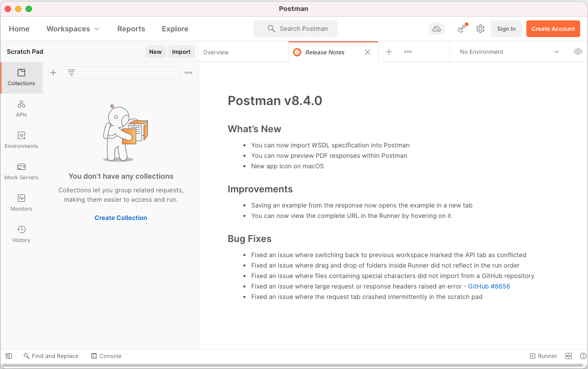Click the Sign In button
This screenshot has width=588, height=369.
pyautogui.click(x=506, y=29)
